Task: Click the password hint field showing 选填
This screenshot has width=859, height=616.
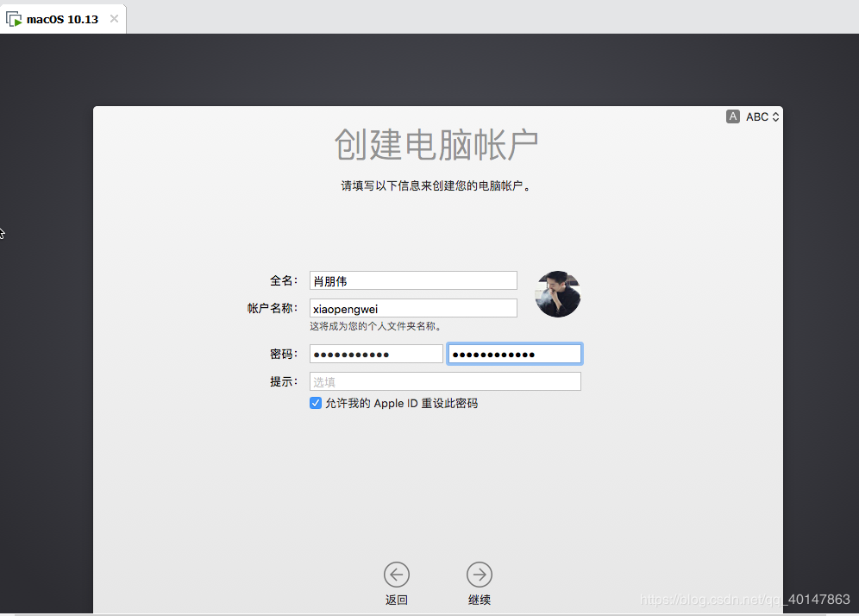Action: click(445, 381)
